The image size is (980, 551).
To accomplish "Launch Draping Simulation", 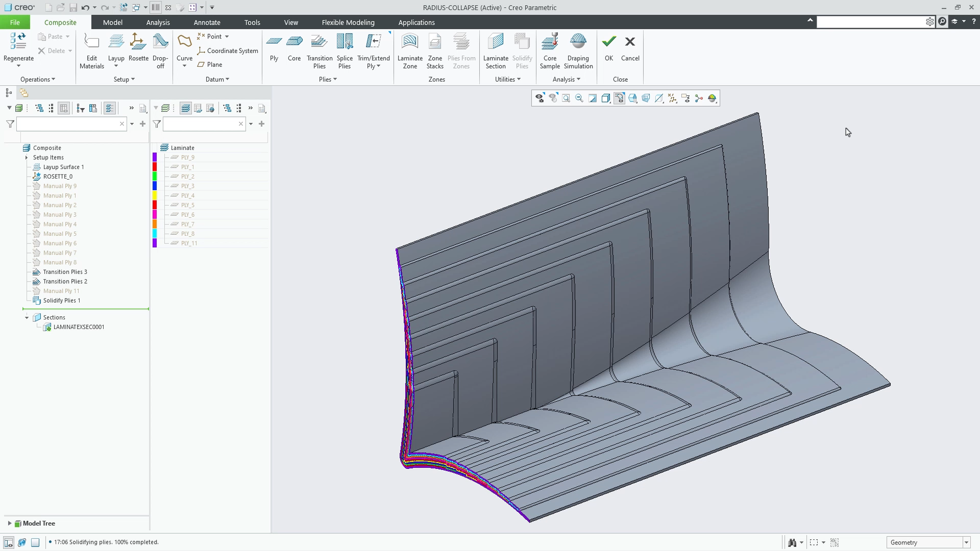I will pos(578,51).
